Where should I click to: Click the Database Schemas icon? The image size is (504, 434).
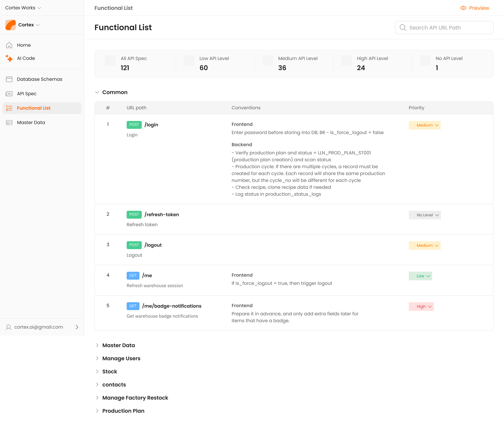click(x=9, y=79)
